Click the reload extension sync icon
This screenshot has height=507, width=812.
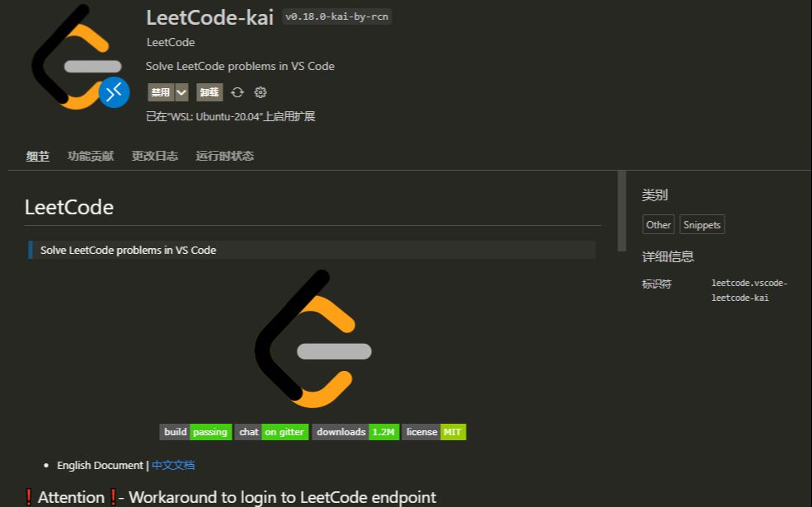[237, 92]
